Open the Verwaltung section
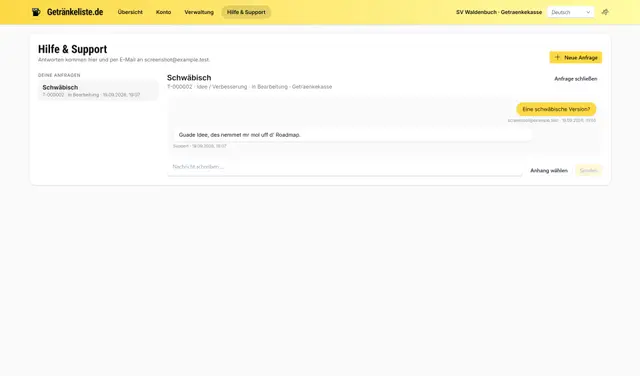This screenshot has height=376, width=640. tap(199, 12)
